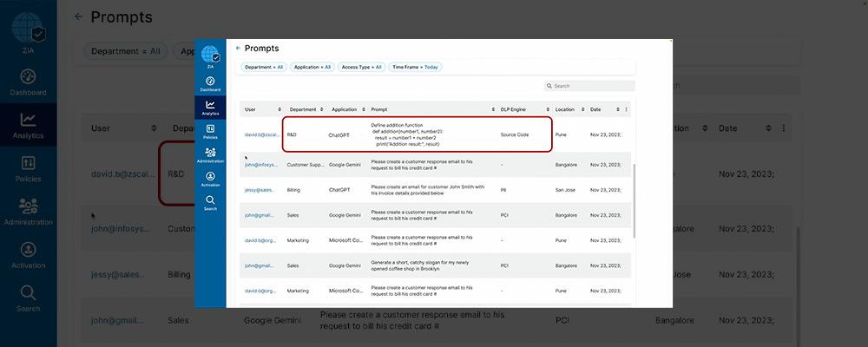Select the 'ChatGPT' cell in the popup's R&D row

(x=339, y=134)
